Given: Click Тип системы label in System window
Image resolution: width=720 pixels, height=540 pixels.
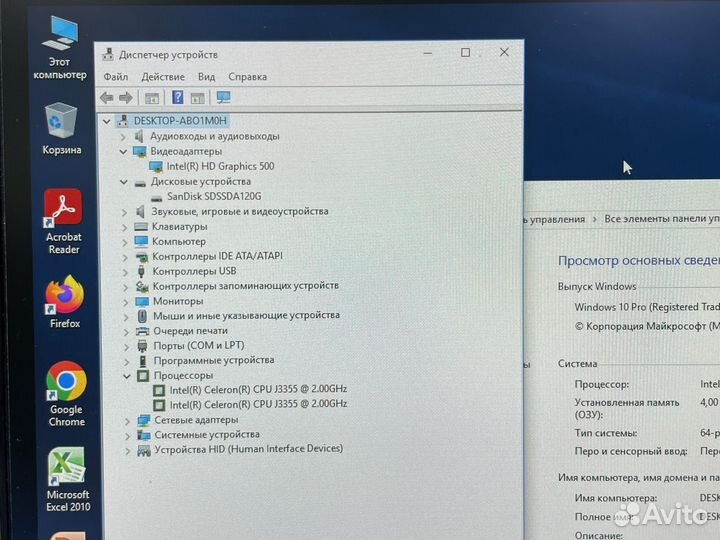Looking at the screenshot, I should (x=606, y=433).
